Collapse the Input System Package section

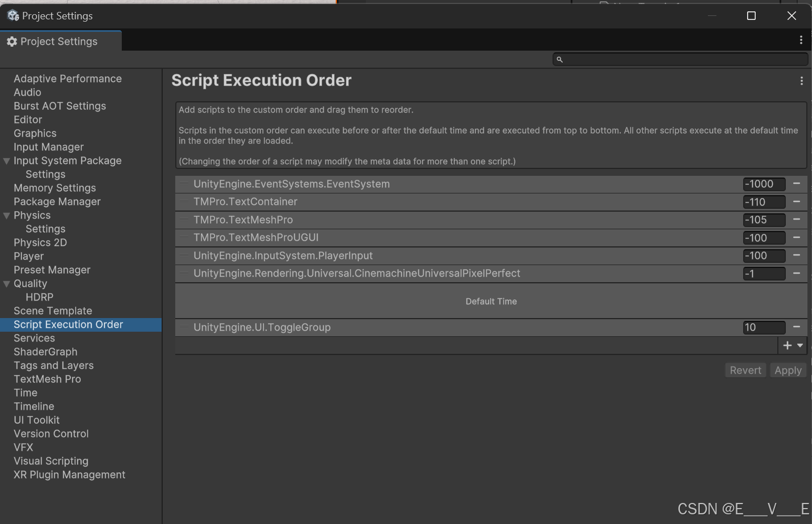pyautogui.click(x=7, y=161)
